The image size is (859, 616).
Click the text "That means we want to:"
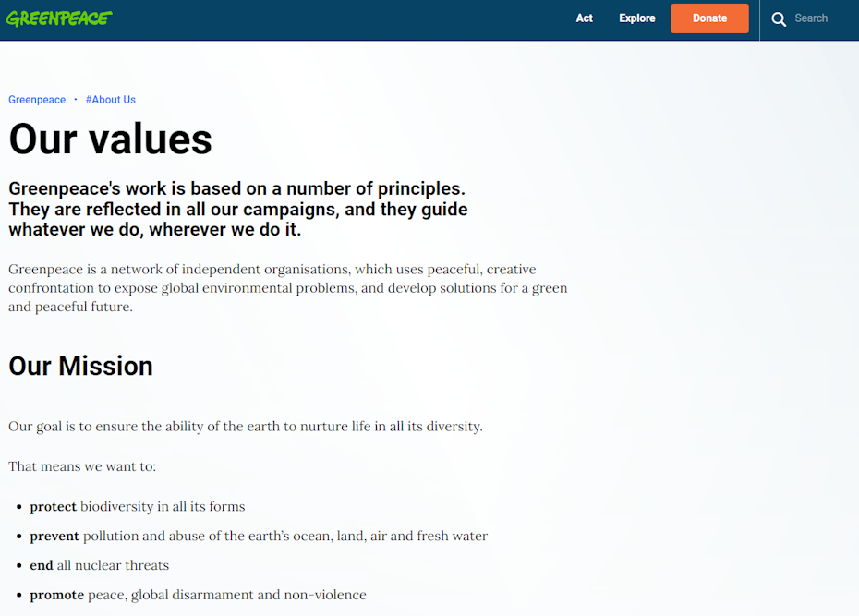(x=82, y=466)
